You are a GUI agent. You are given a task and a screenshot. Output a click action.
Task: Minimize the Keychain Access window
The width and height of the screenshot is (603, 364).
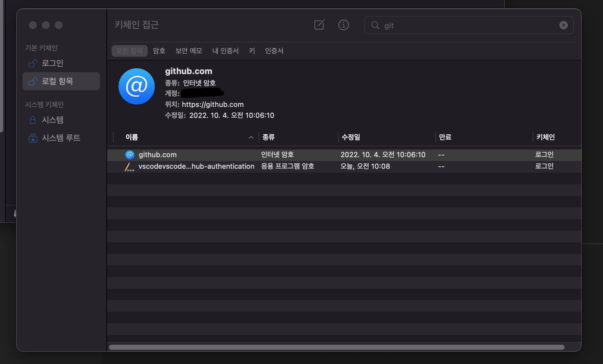pyautogui.click(x=46, y=25)
